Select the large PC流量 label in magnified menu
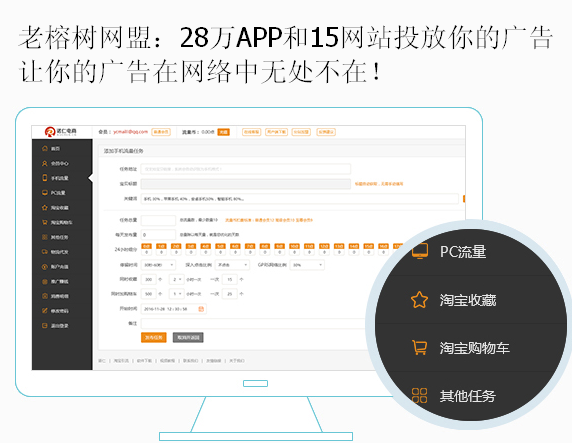Viewport: 572px width, 443px height. (463, 251)
